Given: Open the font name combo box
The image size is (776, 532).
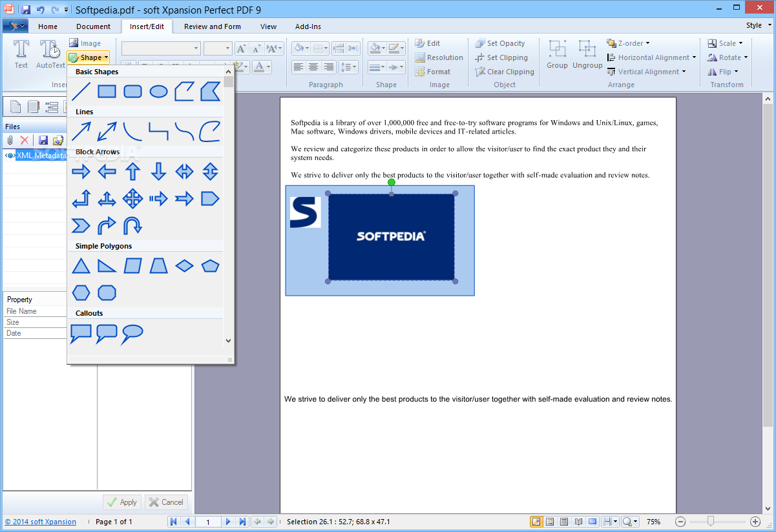Looking at the screenshot, I should point(161,48).
